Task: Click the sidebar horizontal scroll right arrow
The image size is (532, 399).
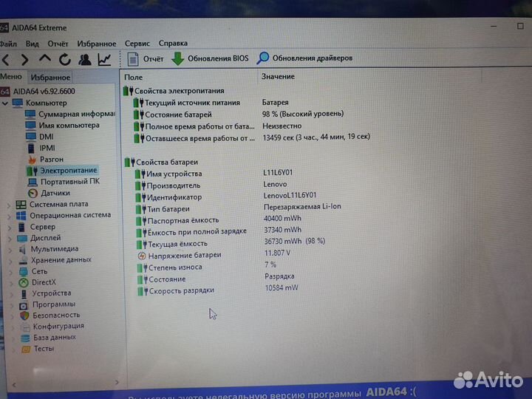Action: [x=117, y=383]
